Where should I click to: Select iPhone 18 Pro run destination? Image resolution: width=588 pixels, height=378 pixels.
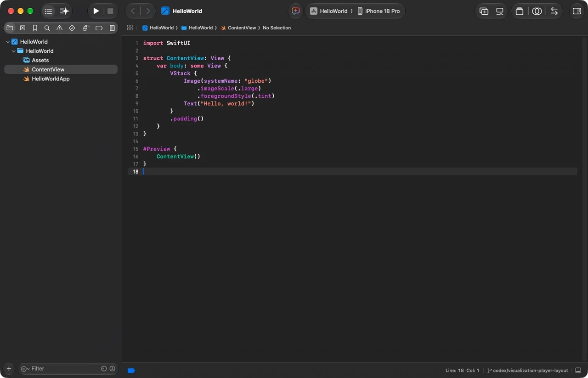(x=379, y=11)
